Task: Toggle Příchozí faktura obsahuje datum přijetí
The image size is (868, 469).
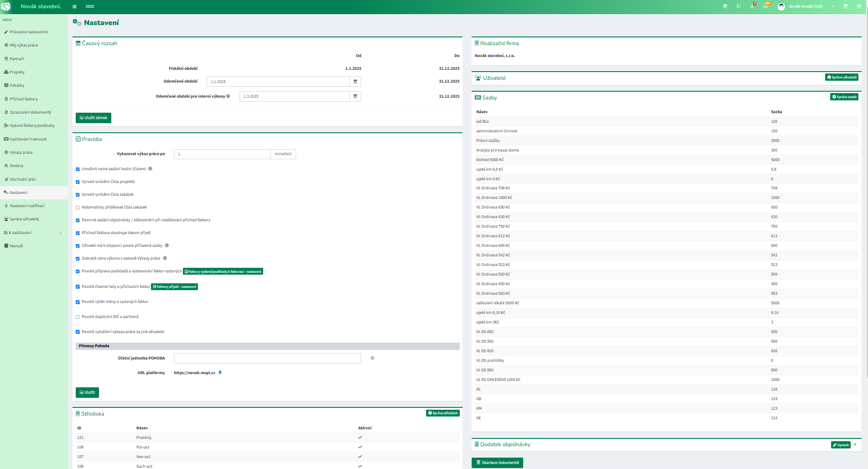Action: tap(78, 233)
